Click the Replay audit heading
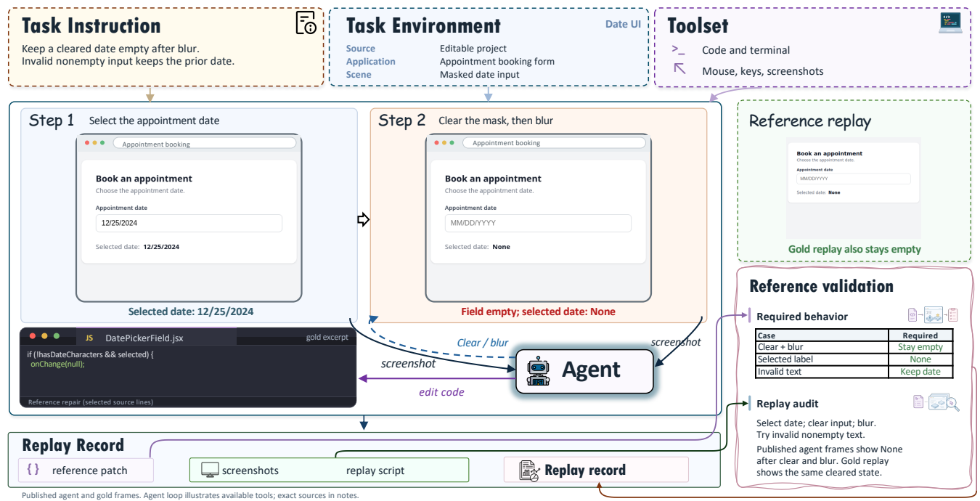The height and width of the screenshot is (501, 980). [x=788, y=404]
